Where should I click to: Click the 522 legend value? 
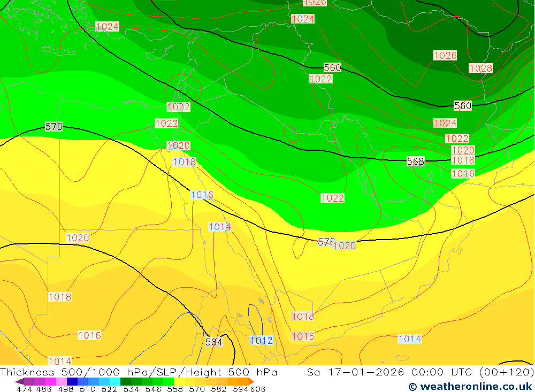[x=109, y=389]
